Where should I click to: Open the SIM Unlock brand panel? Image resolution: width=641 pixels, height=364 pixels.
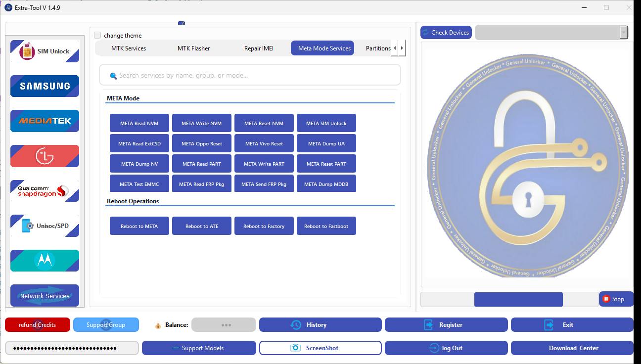(45, 51)
